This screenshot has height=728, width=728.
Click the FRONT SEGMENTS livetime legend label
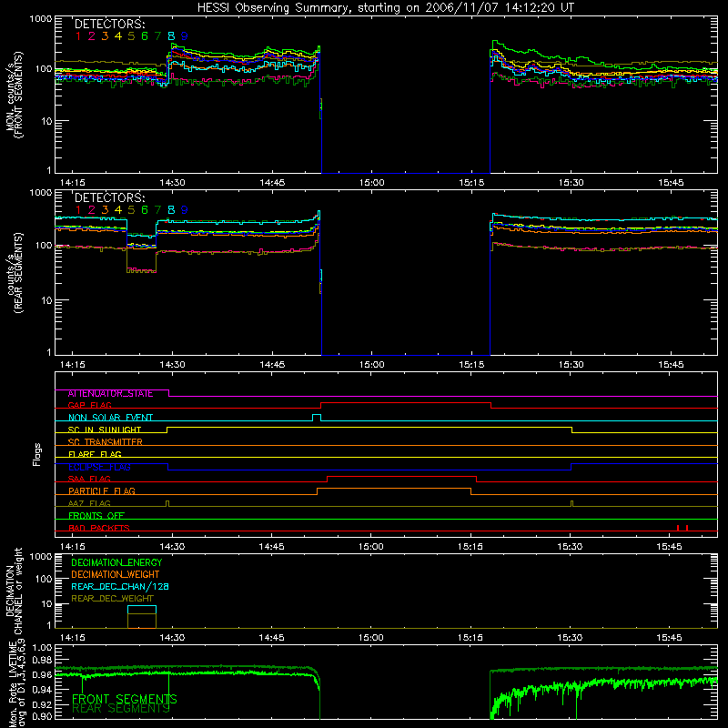click(125, 699)
